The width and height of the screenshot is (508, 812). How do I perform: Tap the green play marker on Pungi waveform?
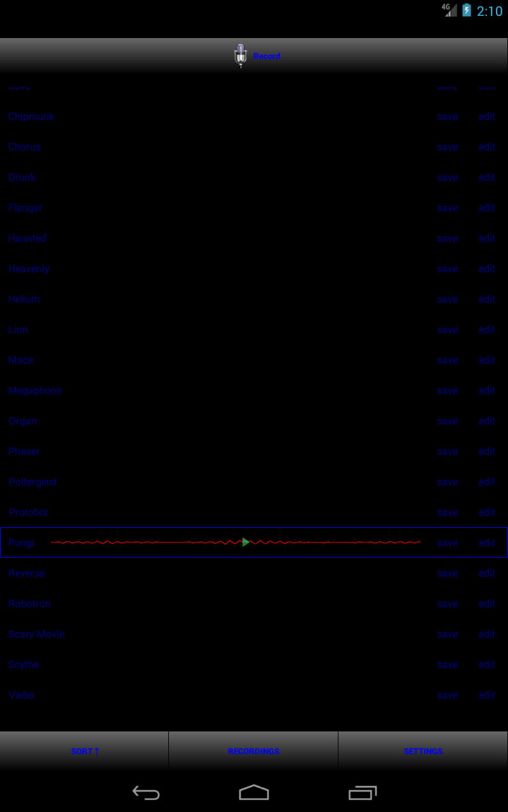point(245,542)
